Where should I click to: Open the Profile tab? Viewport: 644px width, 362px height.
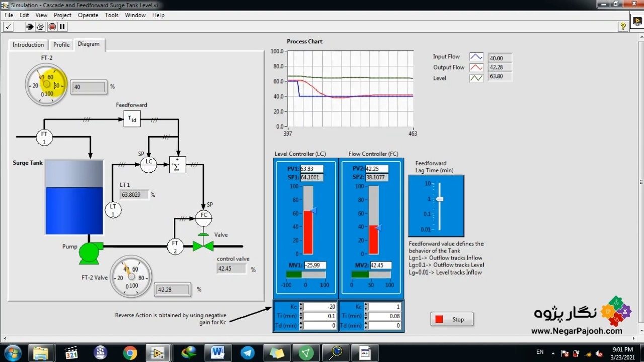click(x=61, y=45)
